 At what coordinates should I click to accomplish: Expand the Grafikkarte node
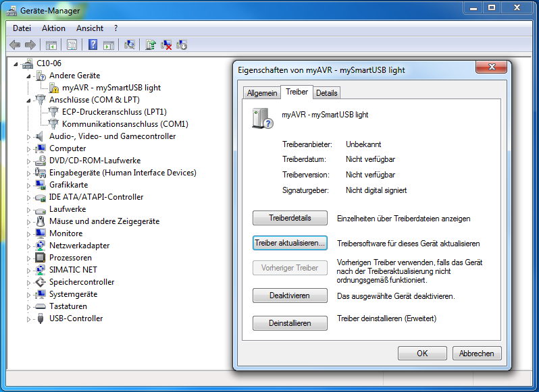pos(29,185)
